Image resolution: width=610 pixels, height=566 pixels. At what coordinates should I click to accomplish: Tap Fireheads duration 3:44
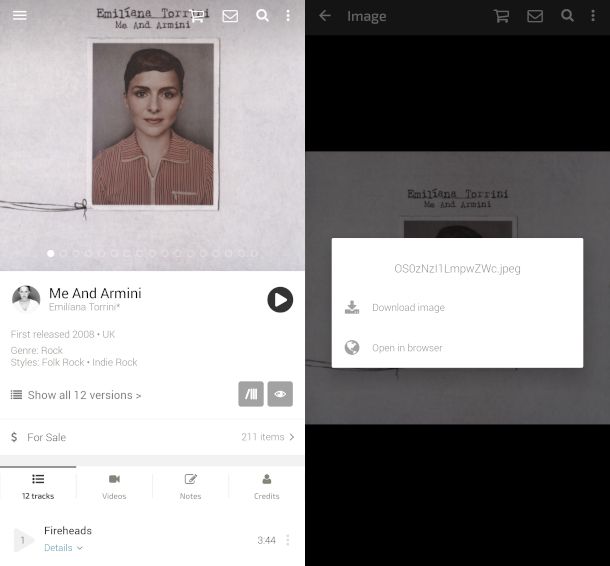coord(266,540)
